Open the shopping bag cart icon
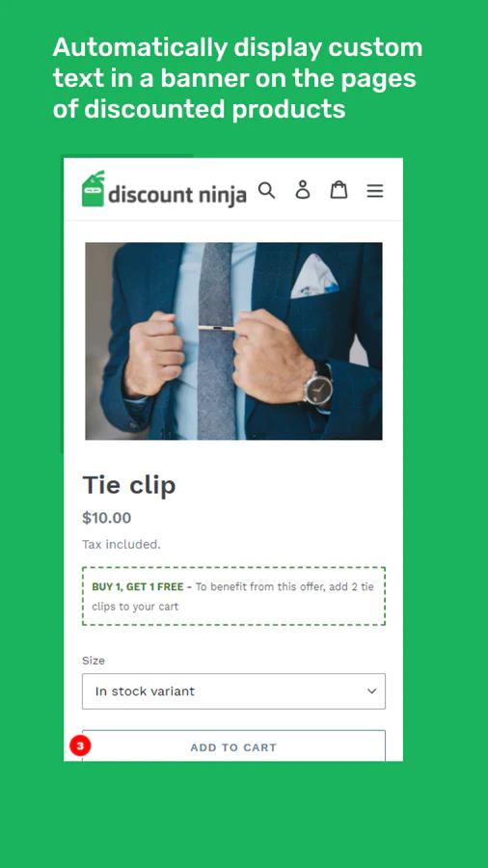The height and width of the screenshot is (868, 488). pyautogui.click(x=339, y=189)
